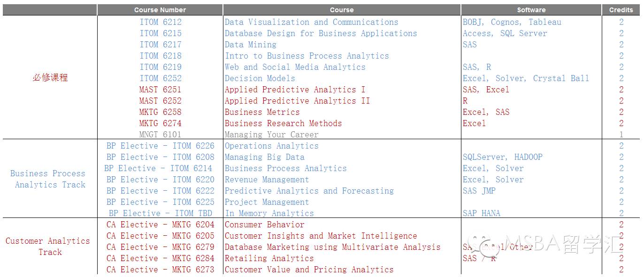Screen dimensions: 644x277
Task: Select the ITOM 6212 course number cell
Action: pyautogui.click(x=161, y=22)
